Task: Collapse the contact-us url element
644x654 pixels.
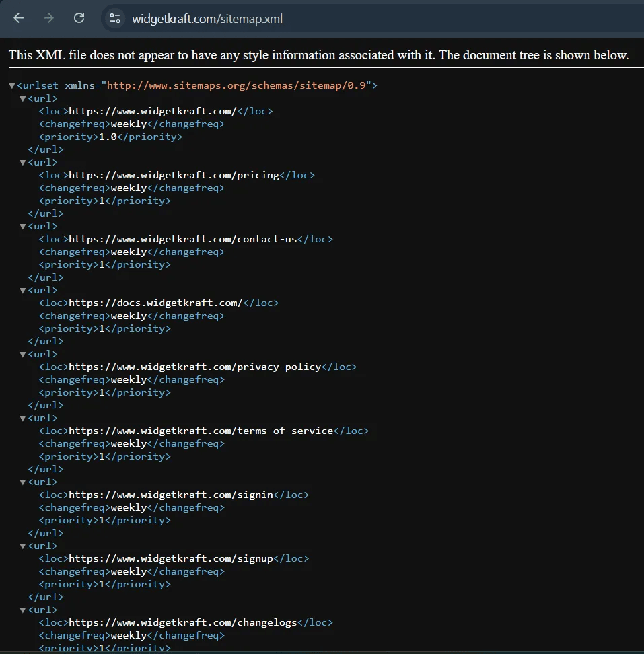Action: click(22, 226)
